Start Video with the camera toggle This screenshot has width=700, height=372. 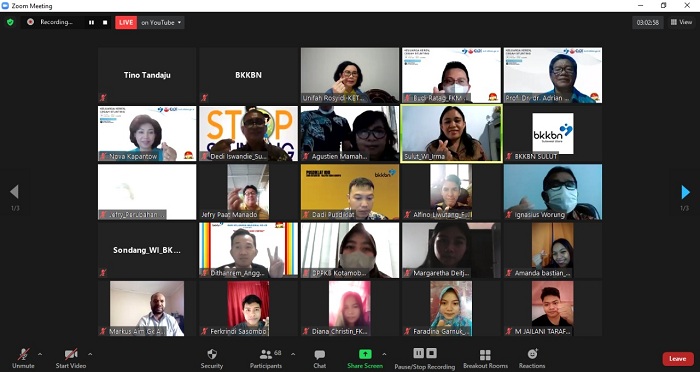pos(71,359)
